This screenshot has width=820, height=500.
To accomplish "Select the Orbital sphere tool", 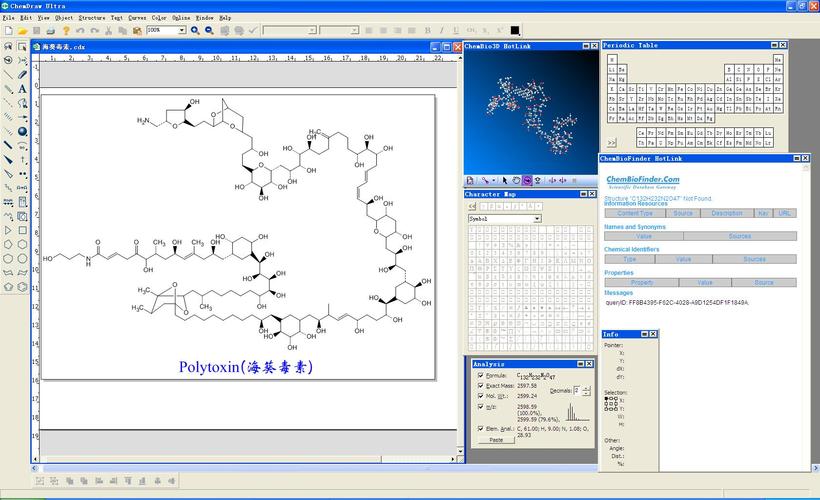I will point(22,131).
